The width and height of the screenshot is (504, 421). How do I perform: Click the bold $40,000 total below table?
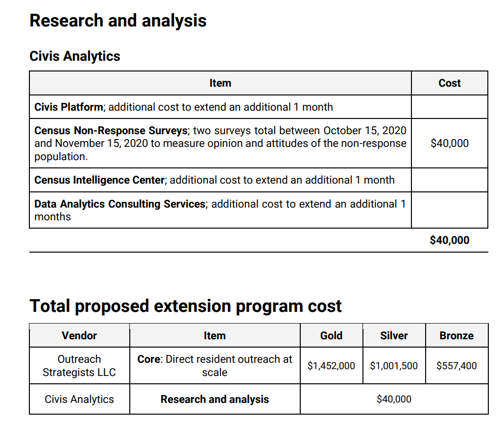coord(449,240)
